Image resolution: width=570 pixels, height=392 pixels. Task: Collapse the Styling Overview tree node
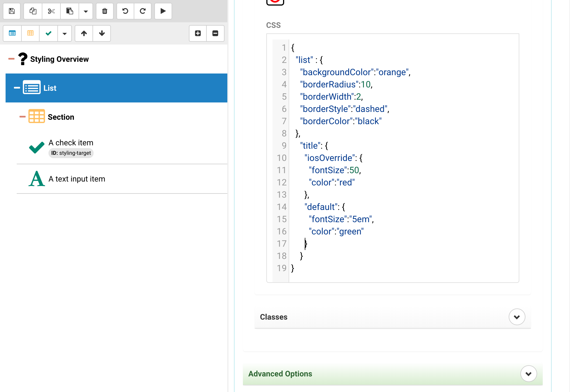click(x=11, y=59)
